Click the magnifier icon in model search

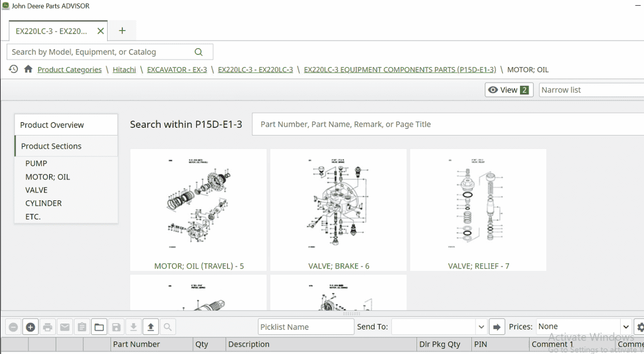click(x=198, y=52)
